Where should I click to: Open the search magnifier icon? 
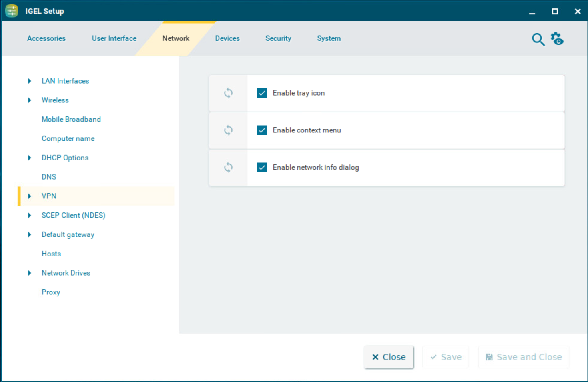[x=538, y=39]
